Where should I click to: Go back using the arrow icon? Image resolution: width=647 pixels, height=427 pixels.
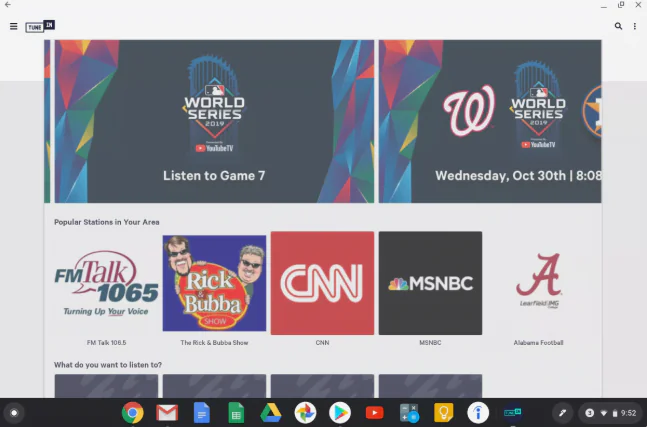[x=8, y=5]
